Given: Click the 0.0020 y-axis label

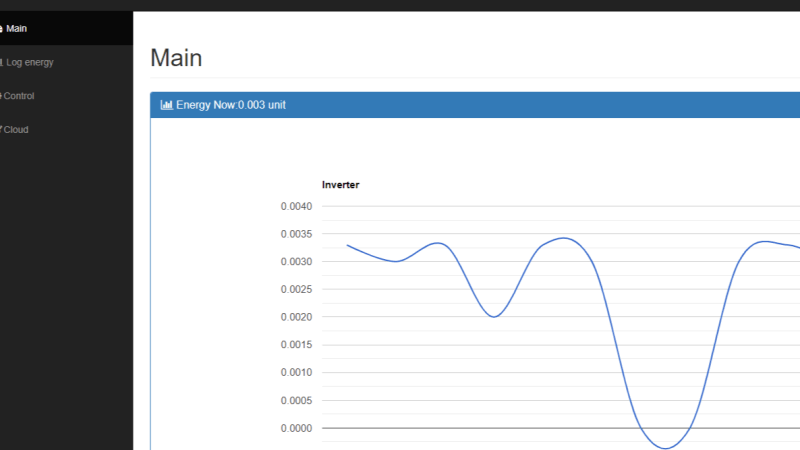Looking at the screenshot, I should point(297,317).
